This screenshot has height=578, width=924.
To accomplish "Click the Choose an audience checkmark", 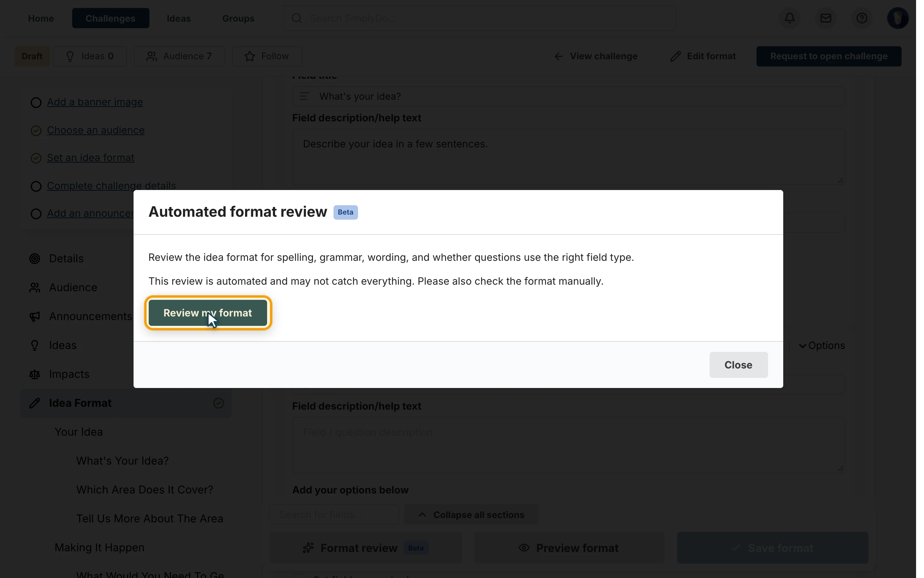I will (35, 131).
